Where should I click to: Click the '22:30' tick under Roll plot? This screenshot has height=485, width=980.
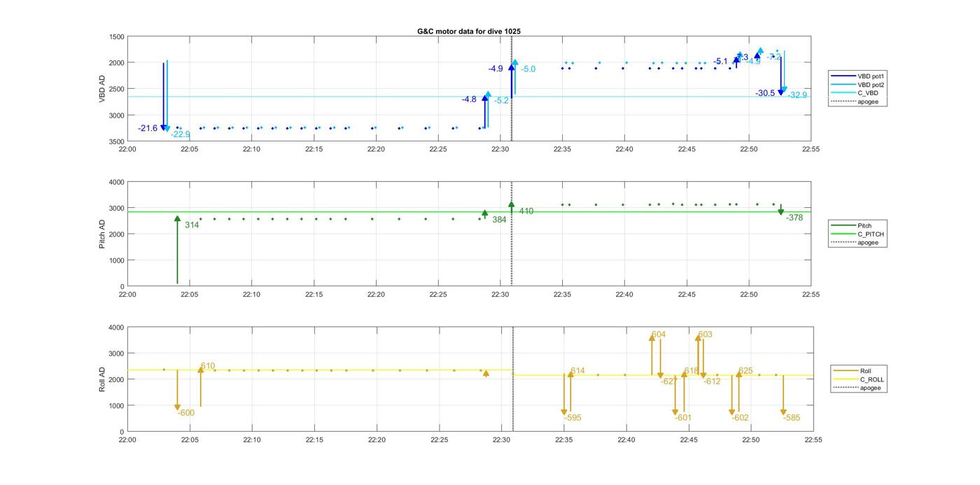click(501, 440)
